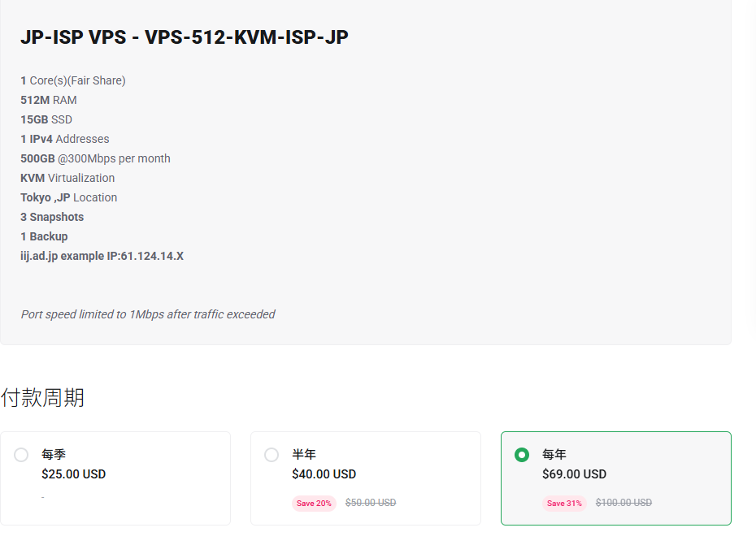Click the Save 20% badge
Image resolution: width=756 pixels, height=545 pixels.
314,503
